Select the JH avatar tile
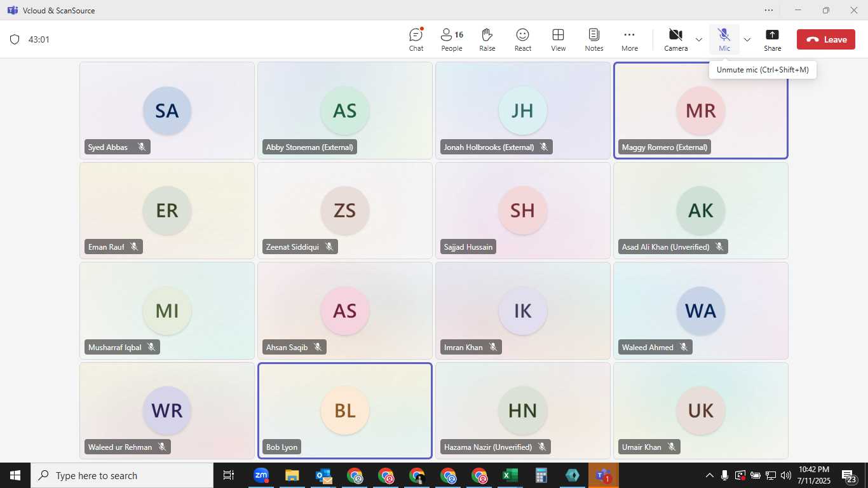Screen dimensions: 868x488 pos(523,111)
